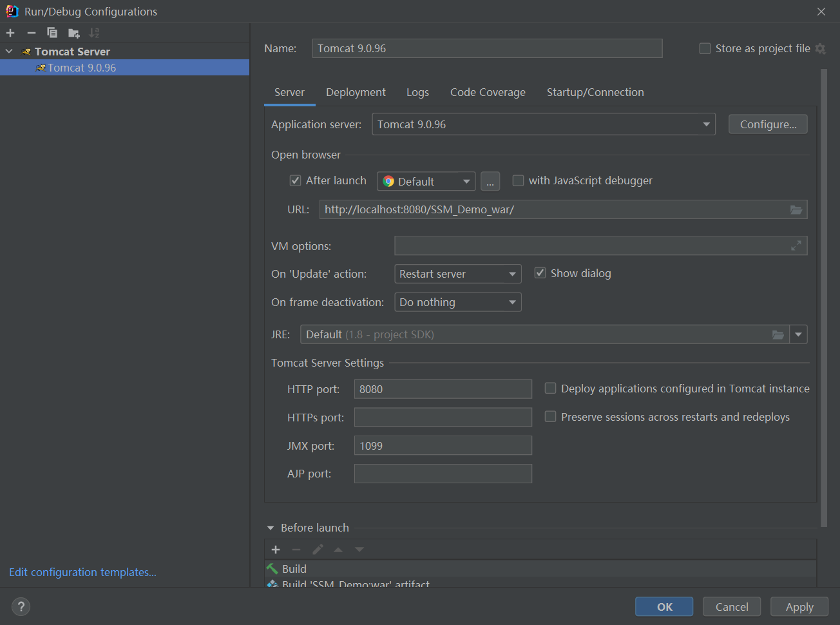Image resolution: width=840 pixels, height=625 pixels.
Task: Open Store as project file gear settings
Action: click(x=820, y=48)
